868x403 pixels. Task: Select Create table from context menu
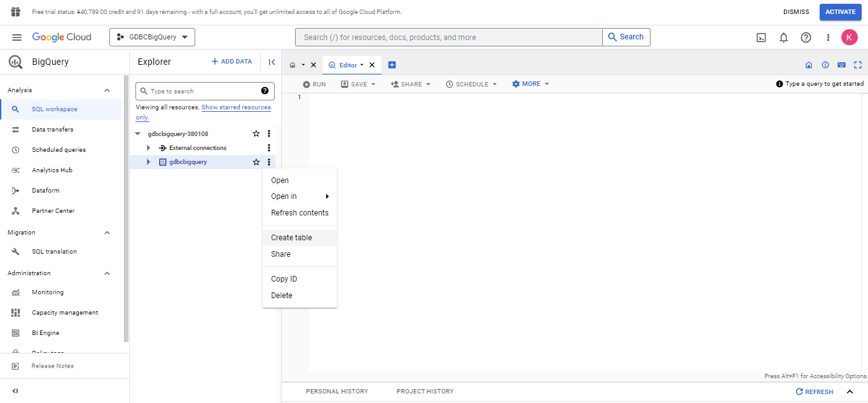click(291, 238)
